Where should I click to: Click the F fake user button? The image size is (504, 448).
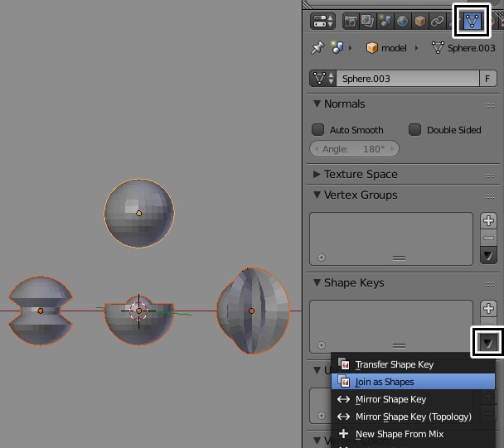(x=487, y=79)
